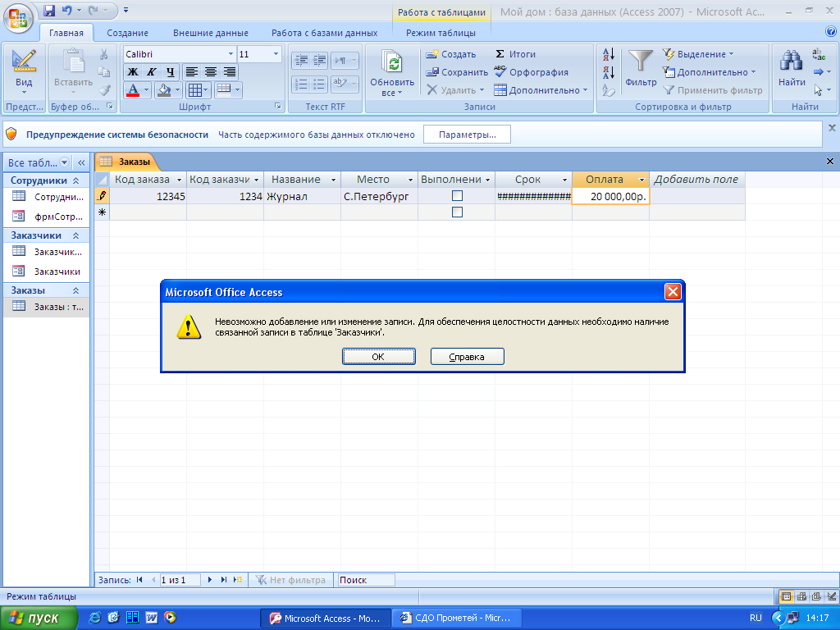
Task: Click Сохранить record button
Action: [457, 72]
